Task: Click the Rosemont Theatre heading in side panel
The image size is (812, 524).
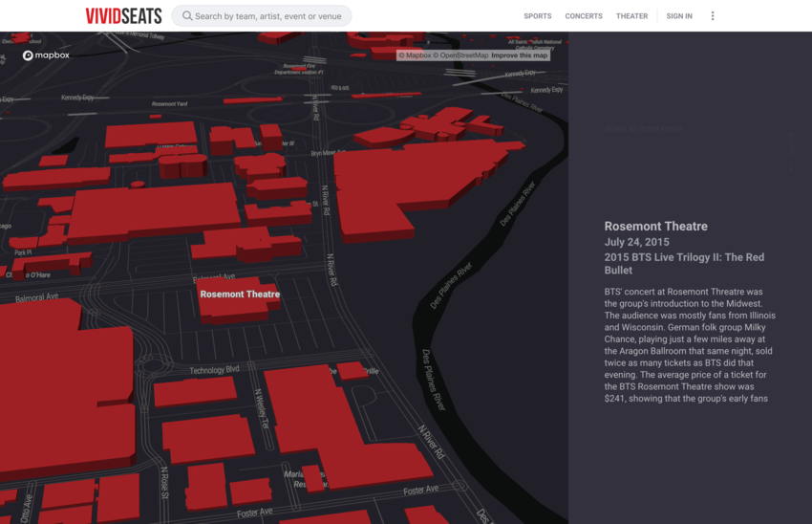Action: [655, 227]
